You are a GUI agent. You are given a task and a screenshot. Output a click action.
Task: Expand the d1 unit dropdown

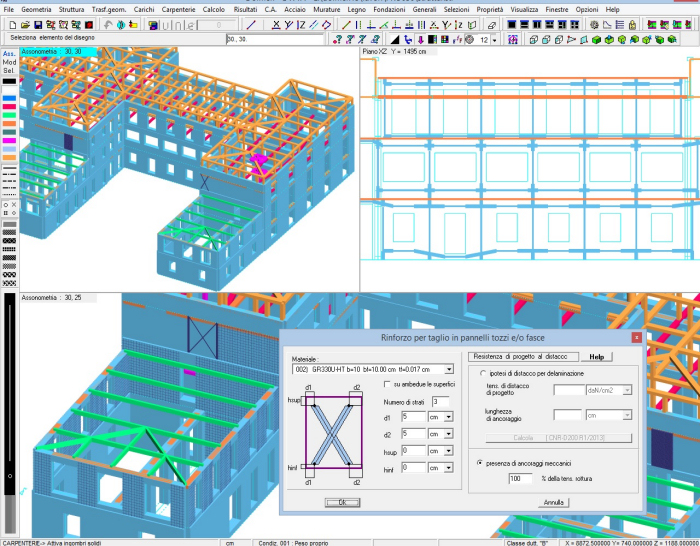[448, 416]
